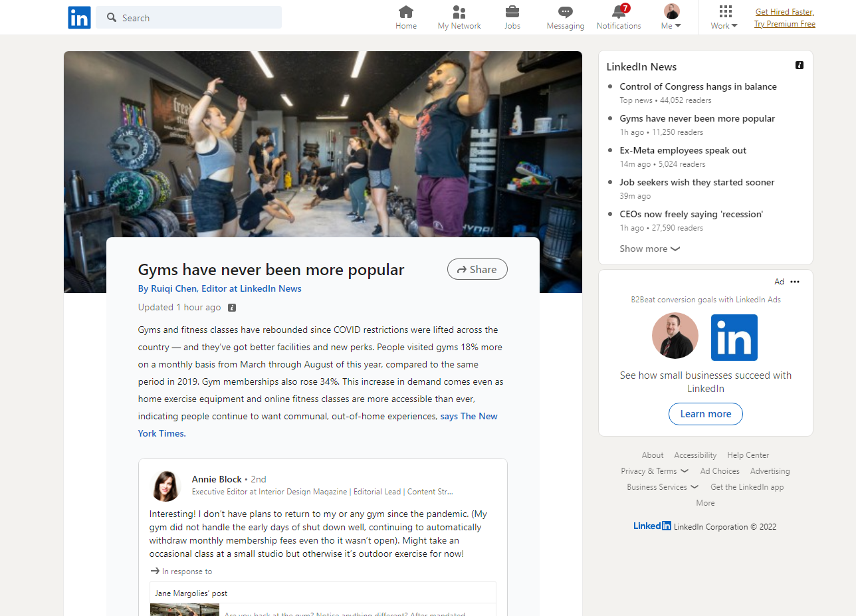Screen dimensions: 856x616
Task: Open the Help Center menu item
Action: (748, 455)
